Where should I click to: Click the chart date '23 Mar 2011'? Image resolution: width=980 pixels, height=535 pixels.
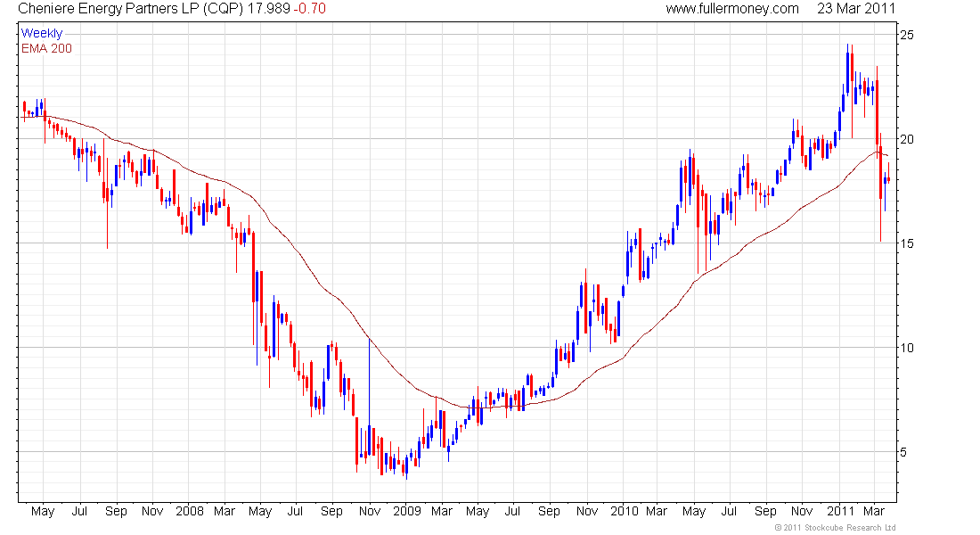click(855, 9)
